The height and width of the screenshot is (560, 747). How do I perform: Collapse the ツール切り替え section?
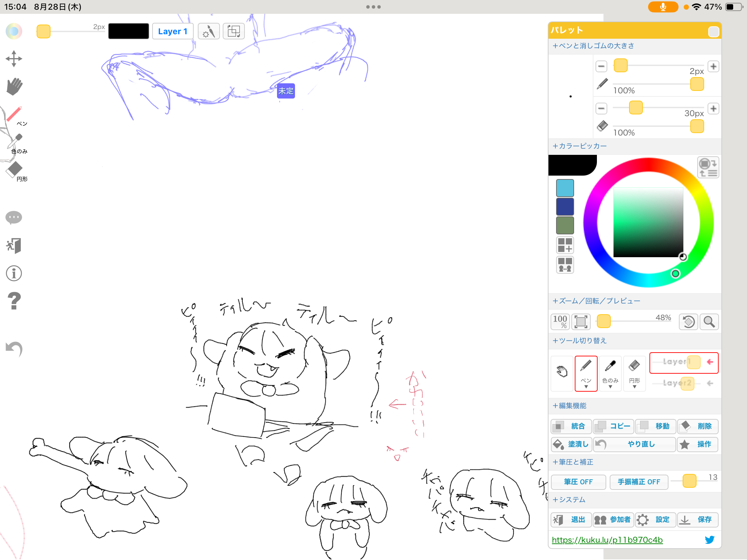(580, 341)
